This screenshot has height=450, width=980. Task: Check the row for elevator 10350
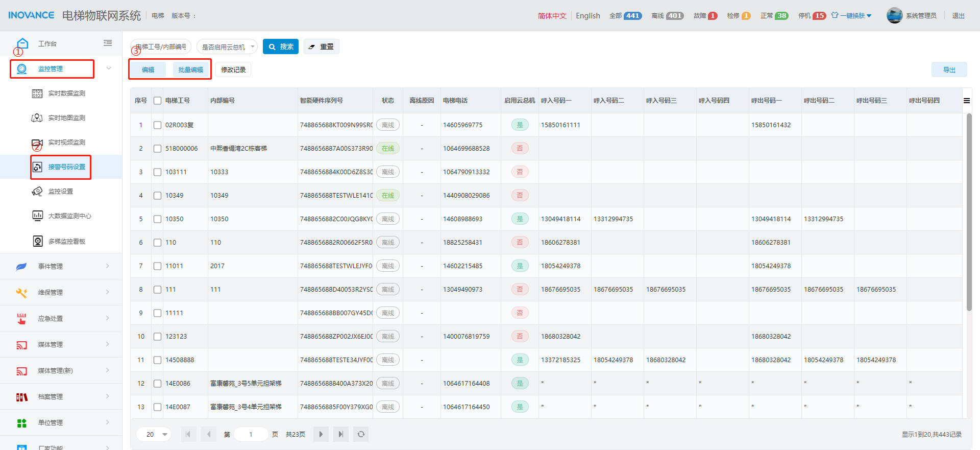(157, 219)
